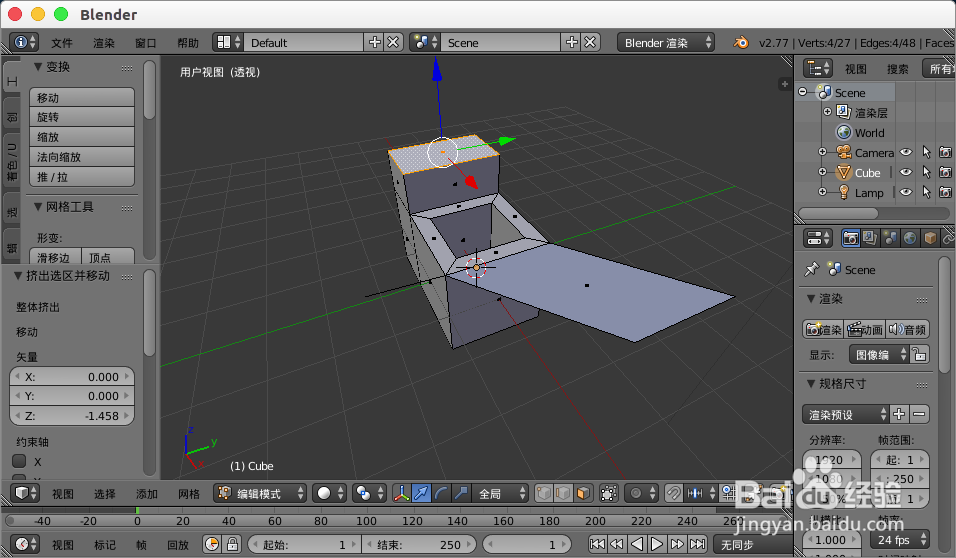This screenshot has width=956, height=558.
Task: Play animation in reverse
Action: coord(637,544)
